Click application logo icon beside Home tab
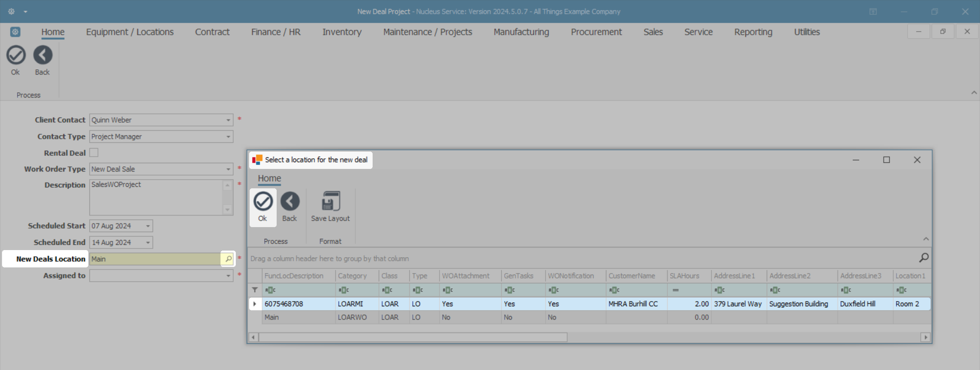Screen dimensions: 980x370 pos(15,32)
